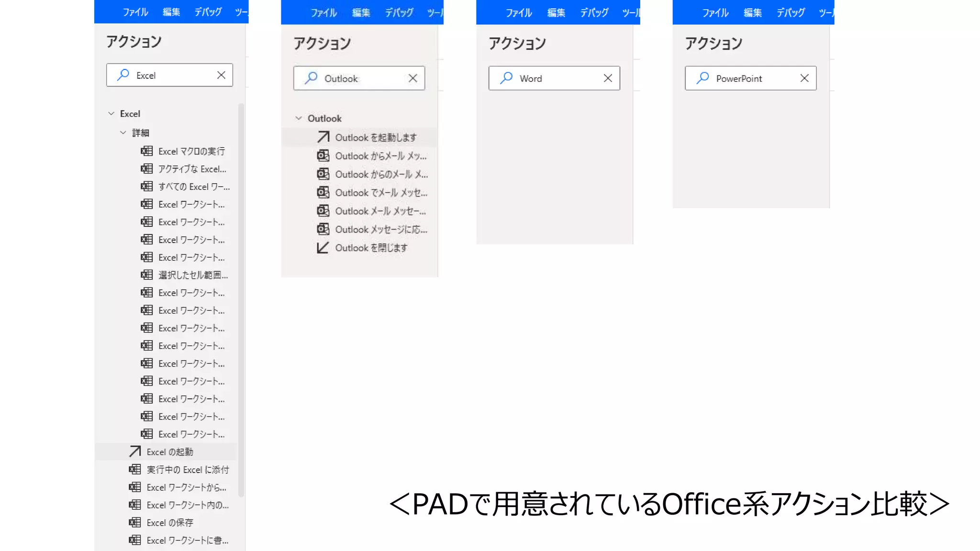Click the search field containing Outlook
This screenshot has height=551, width=980.
[x=359, y=78]
